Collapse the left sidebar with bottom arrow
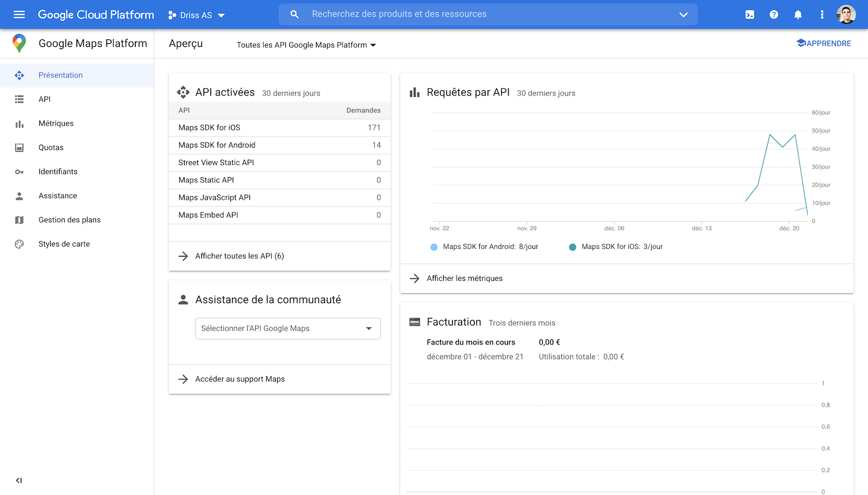This screenshot has height=495, width=868. pos(18,480)
